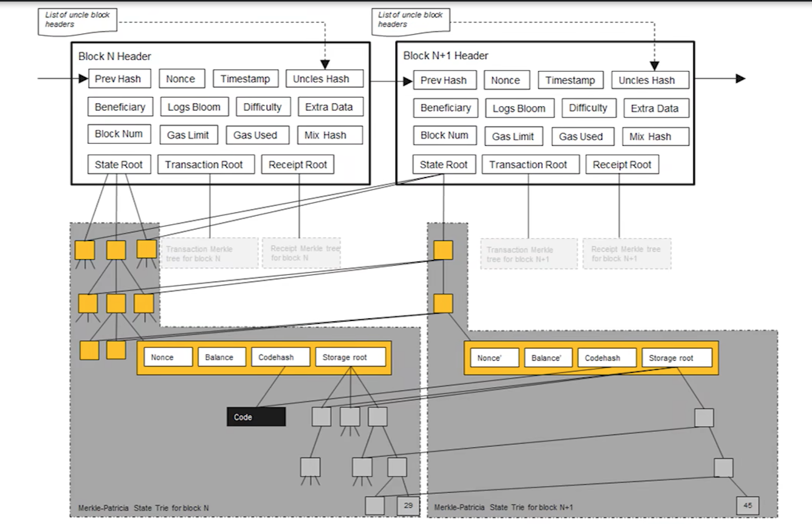Image resolution: width=812 pixels, height=524 pixels.
Task: Select Receipt Merkle tree for block N+1
Action: point(627,254)
